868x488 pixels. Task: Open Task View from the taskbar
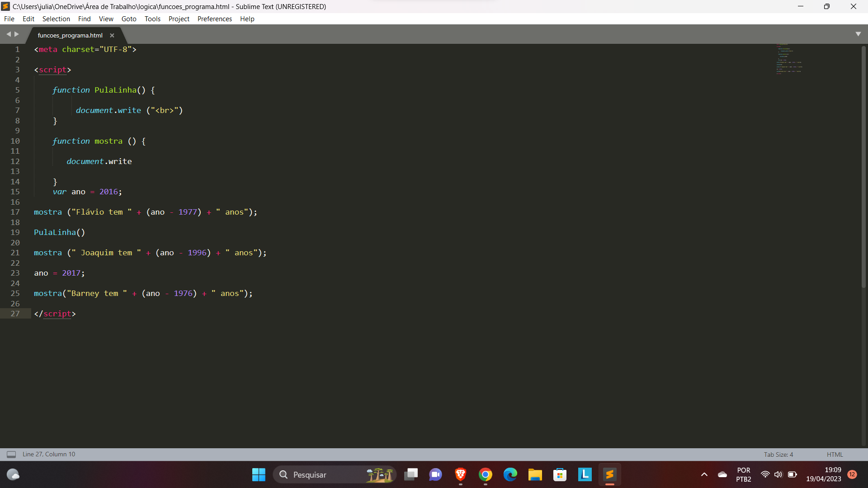pyautogui.click(x=411, y=474)
